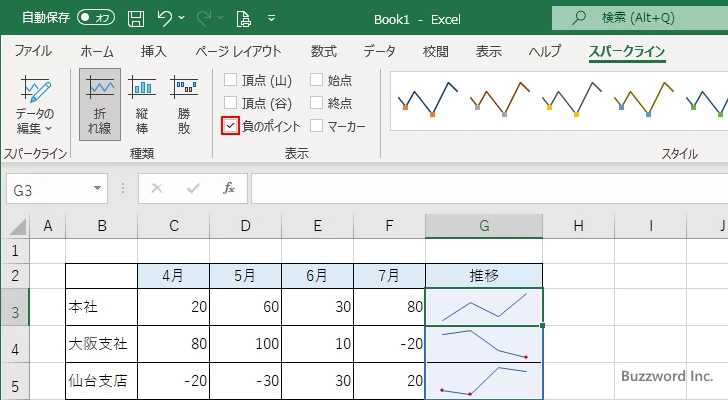
Task: Open the Name Box dropdown arrow
Action: (x=98, y=188)
